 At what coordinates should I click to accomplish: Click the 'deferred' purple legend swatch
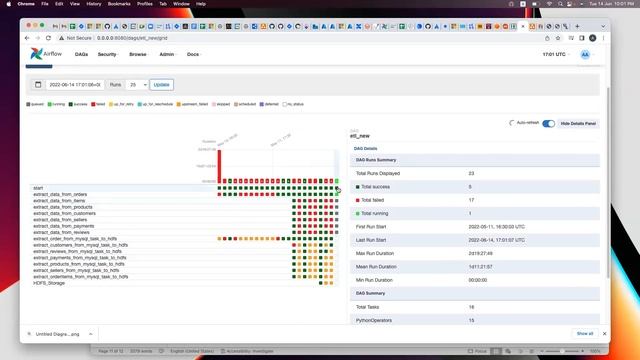pyautogui.click(x=262, y=104)
